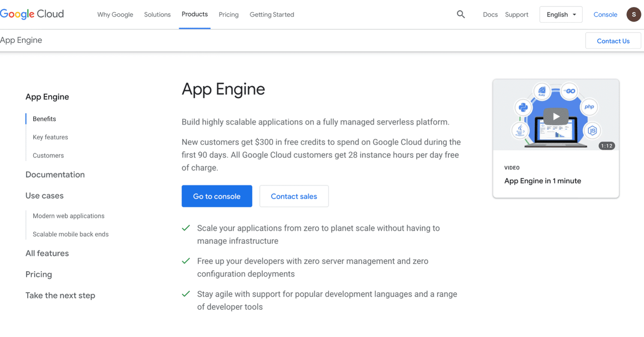This screenshot has width=644, height=337.
Task: Open the Console link
Action: click(605, 15)
